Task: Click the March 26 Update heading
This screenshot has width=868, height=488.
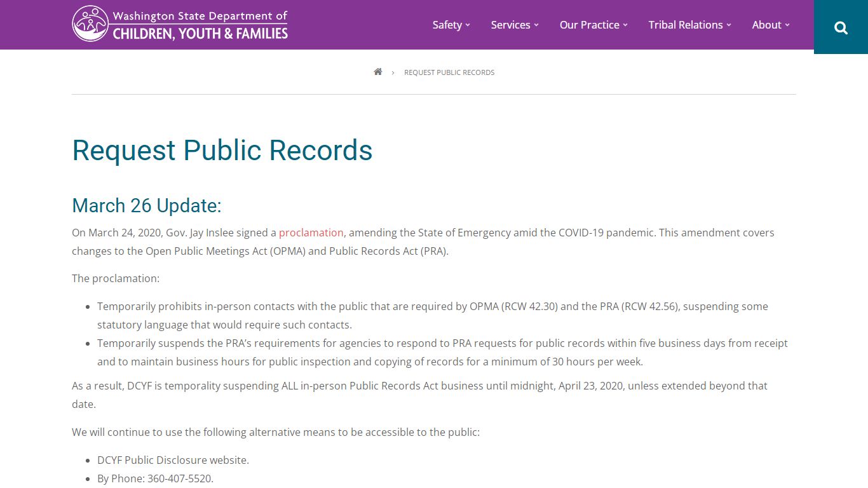Action: 147,205
